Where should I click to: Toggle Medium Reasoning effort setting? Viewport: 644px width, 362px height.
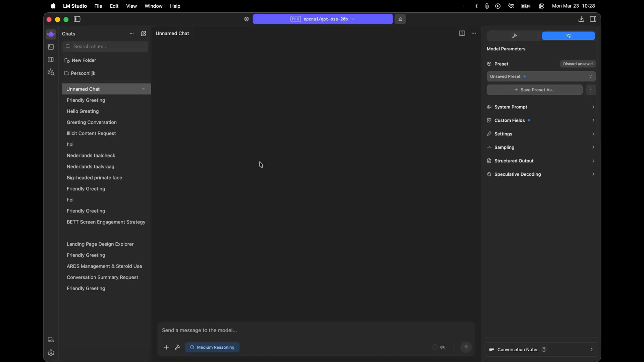click(x=212, y=347)
